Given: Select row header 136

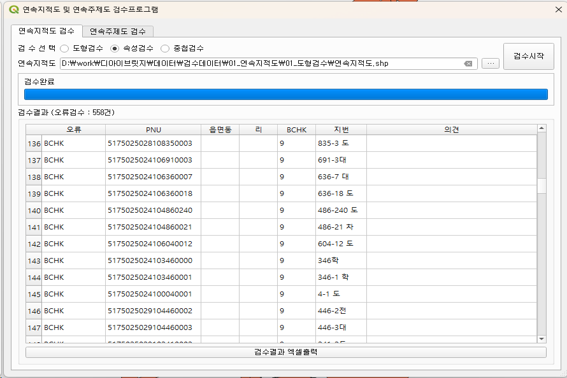Looking at the screenshot, I should click(x=34, y=144).
